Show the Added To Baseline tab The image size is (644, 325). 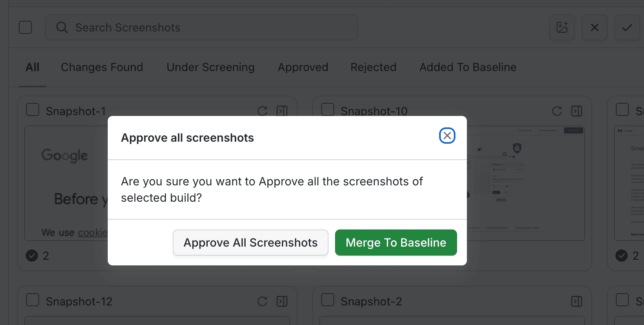[x=468, y=67]
